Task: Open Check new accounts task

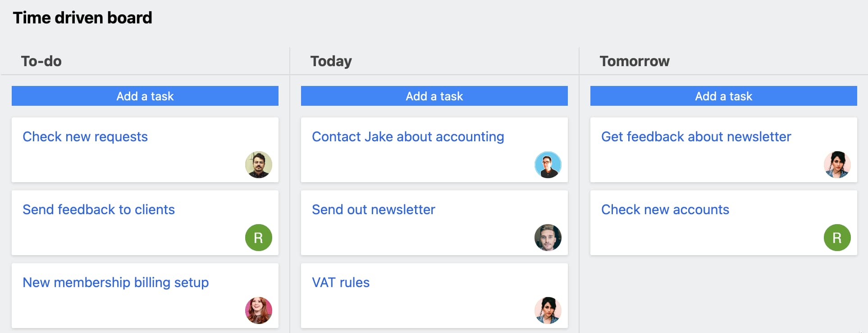Action: [665, 210]
